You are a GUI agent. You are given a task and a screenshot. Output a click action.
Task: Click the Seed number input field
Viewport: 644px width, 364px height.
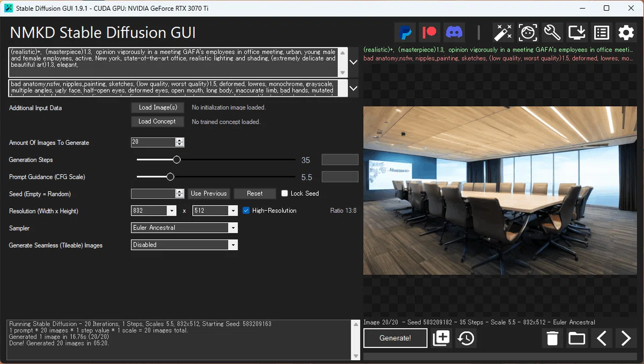pos(153,193)
